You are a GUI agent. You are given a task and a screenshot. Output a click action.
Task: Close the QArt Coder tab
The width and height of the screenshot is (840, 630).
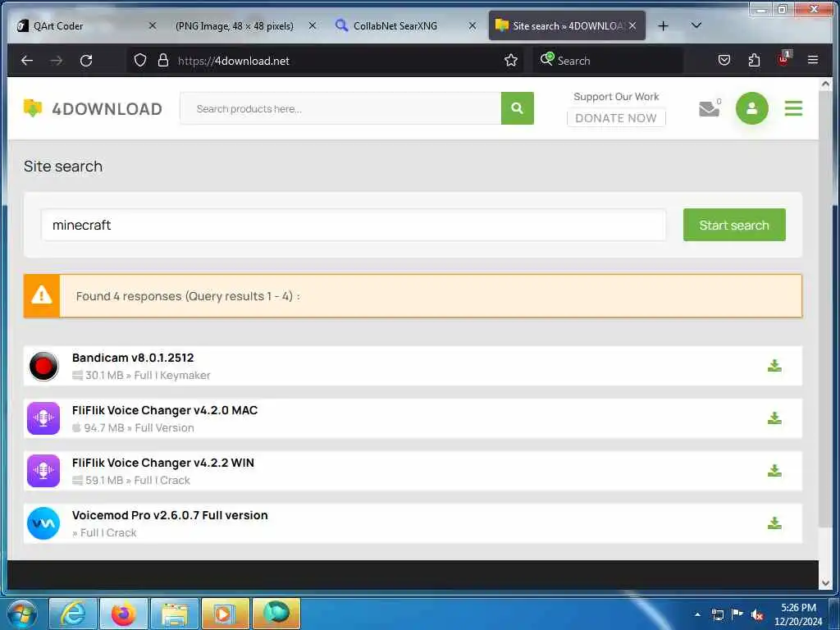pos(152,25)
